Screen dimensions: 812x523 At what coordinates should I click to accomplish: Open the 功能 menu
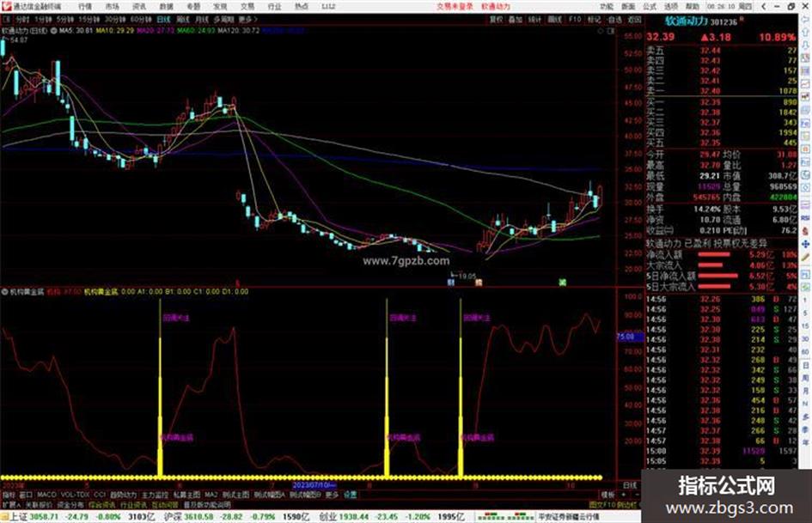607,7
